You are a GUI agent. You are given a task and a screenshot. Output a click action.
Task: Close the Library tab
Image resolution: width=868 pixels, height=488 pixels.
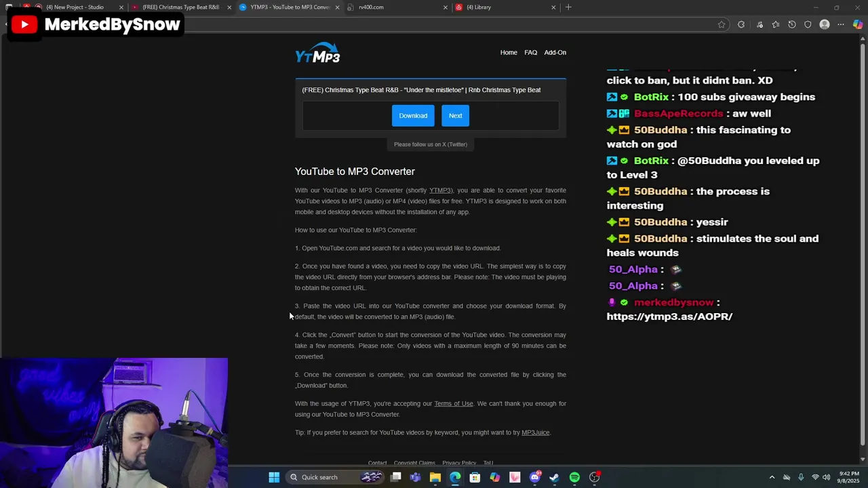(x=553, y=7)
